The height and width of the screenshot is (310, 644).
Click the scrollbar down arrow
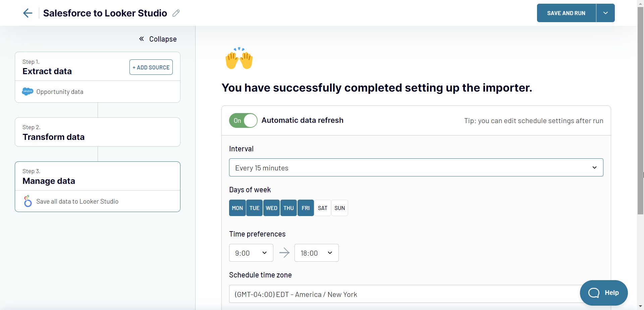pos(640,306)
